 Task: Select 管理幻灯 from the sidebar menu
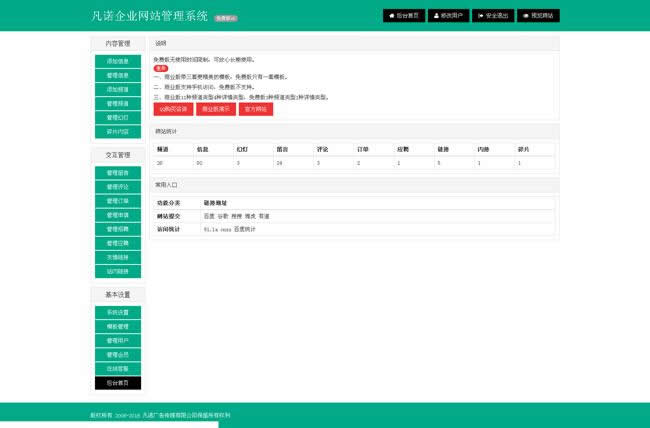click(x=118, y=117)
